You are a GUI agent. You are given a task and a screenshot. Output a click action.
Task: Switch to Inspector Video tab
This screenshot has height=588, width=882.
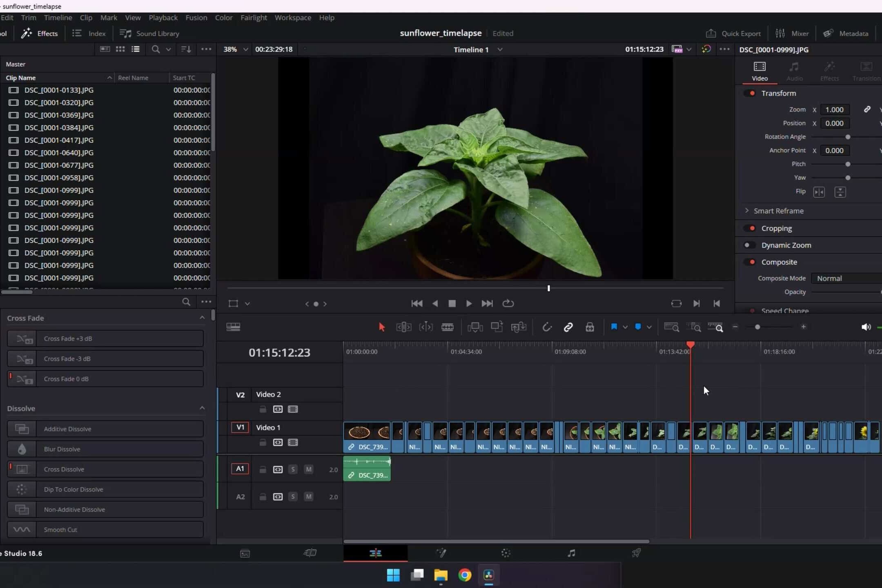click(759, 71)
